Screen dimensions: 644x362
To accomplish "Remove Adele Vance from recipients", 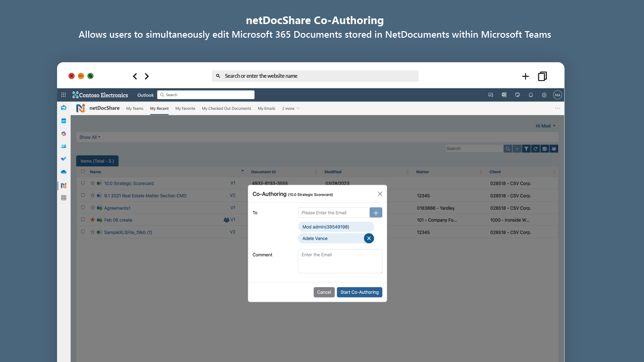I will (369, 239).
